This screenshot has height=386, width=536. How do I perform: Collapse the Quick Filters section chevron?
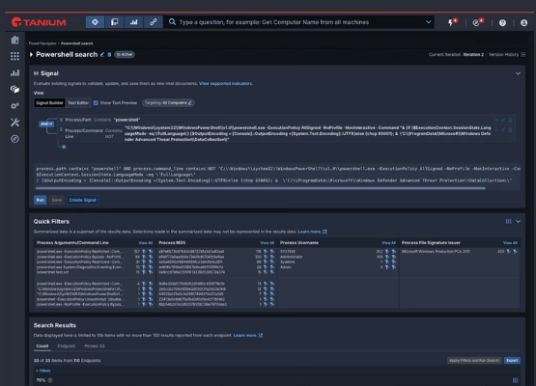(518, 222)
